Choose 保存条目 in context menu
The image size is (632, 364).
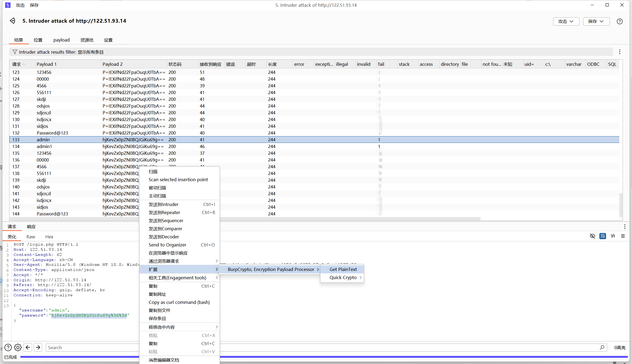click(x=180, y=318)
